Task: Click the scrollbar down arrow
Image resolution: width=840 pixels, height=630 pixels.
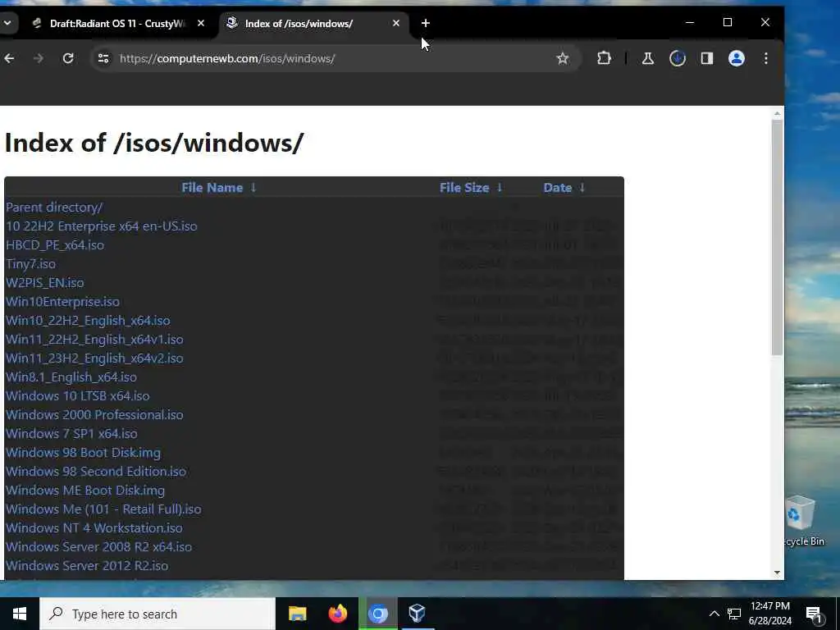Action: tap(778, 573)
